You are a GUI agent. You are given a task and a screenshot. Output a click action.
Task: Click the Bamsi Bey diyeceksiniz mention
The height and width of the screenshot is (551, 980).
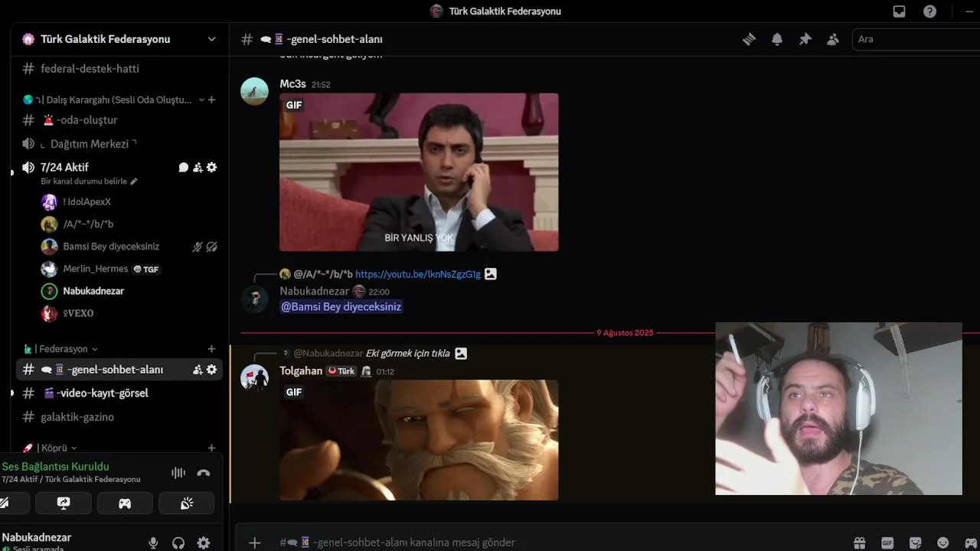pos(341,307)
